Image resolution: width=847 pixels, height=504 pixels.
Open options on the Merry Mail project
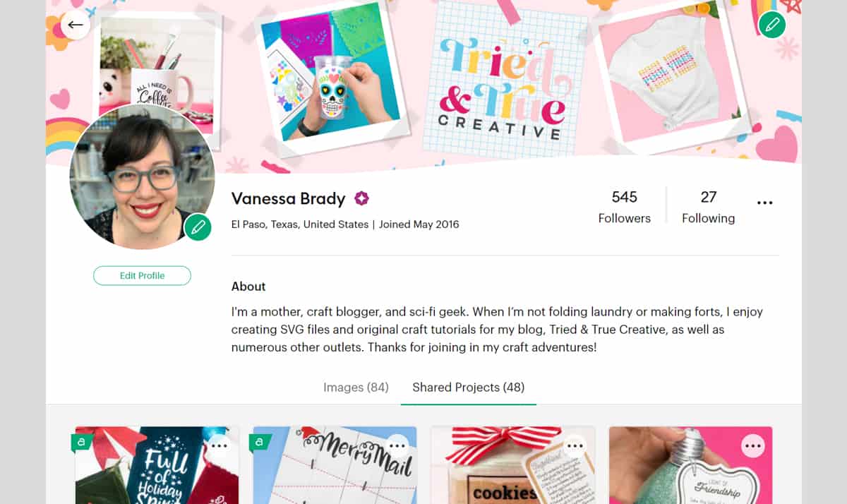pyautogui.click(x=398, y=445)
